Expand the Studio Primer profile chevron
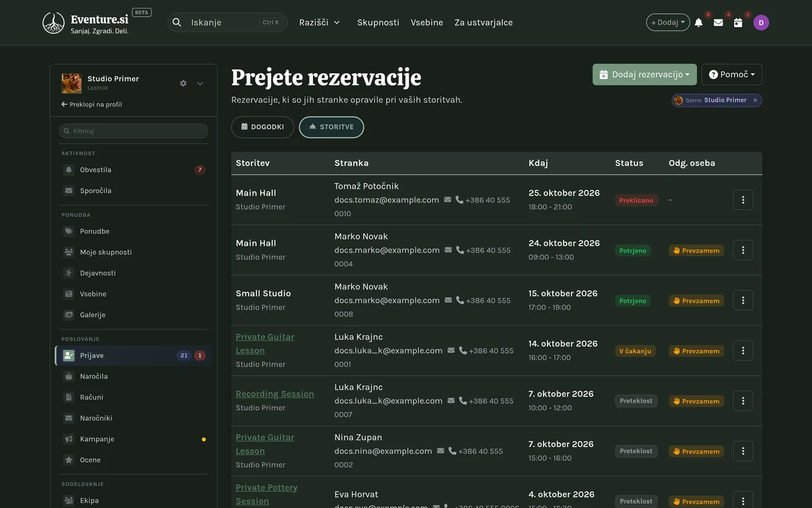This screenshot has height=508, width=812. pyautogui.click(x=200, y=84)
